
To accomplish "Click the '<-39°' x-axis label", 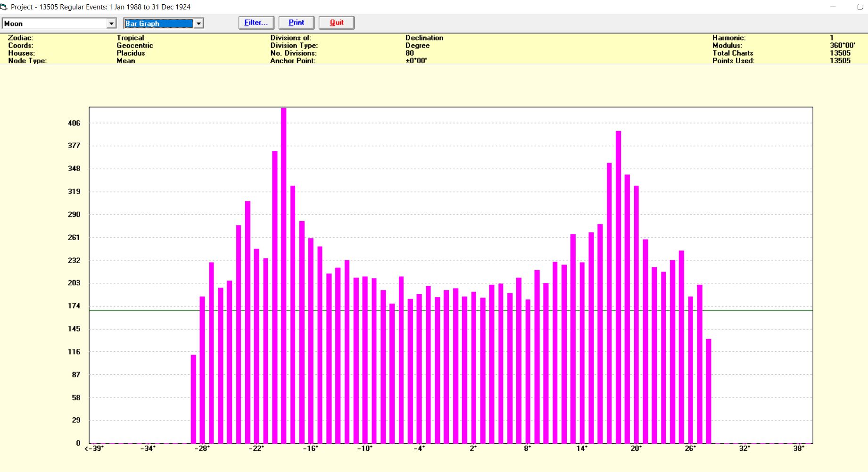I will [94, 448].
